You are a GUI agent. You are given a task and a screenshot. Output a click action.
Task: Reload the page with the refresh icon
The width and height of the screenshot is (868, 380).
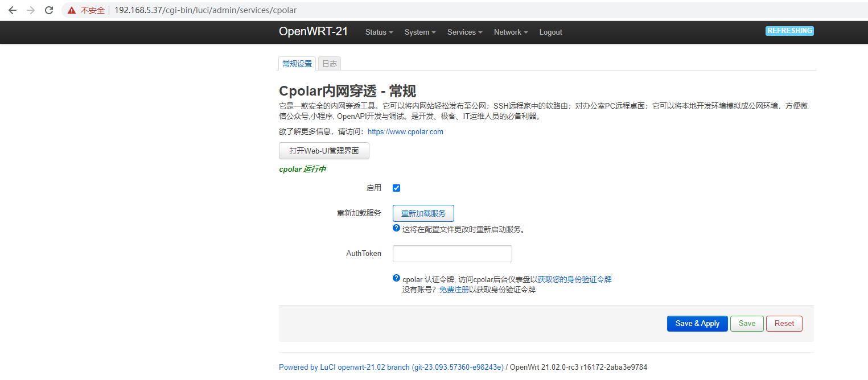point(49,10)
